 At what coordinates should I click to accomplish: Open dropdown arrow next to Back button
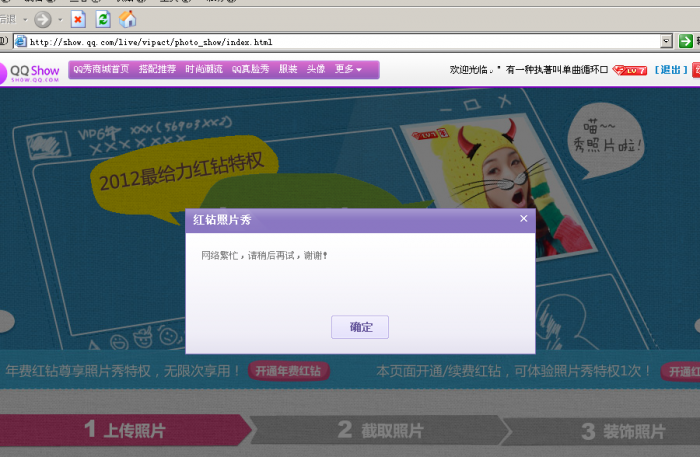point(25,20)
